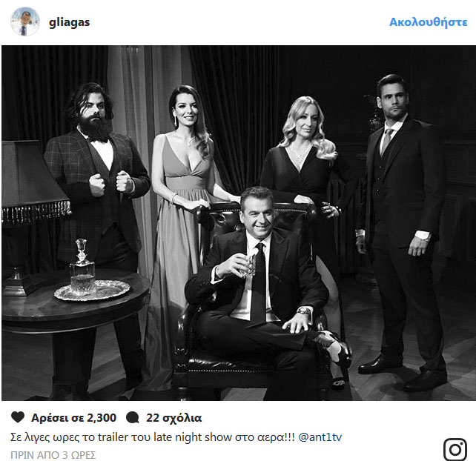View the 2,300 likes count
The height and width of the screenshot is (461, 476).
[73, 418]
